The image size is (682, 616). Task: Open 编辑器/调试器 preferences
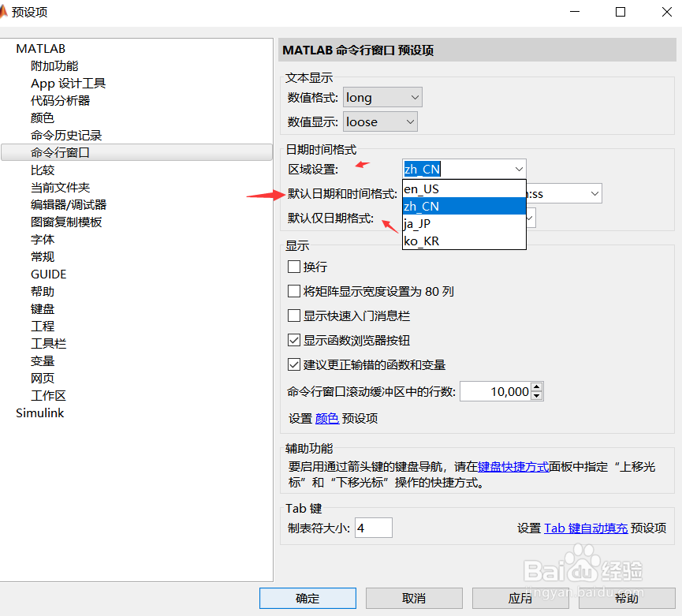[69, 205]
